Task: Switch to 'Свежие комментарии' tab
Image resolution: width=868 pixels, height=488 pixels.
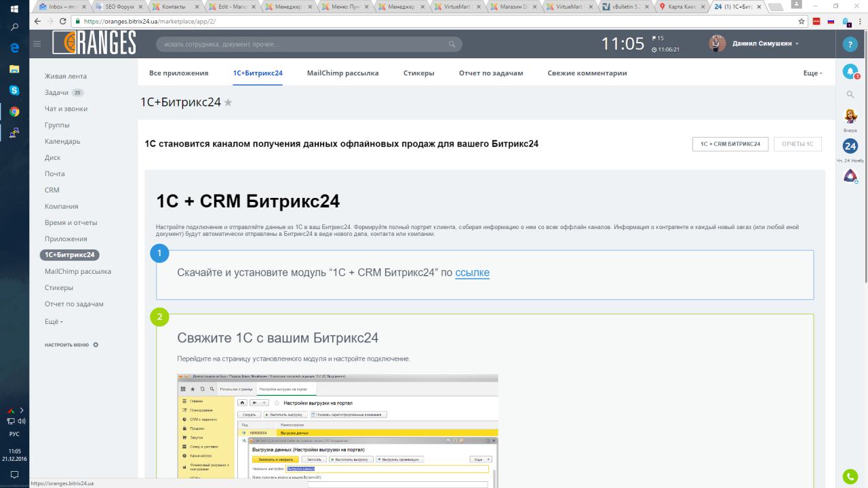Action: (x=587, y=73)
